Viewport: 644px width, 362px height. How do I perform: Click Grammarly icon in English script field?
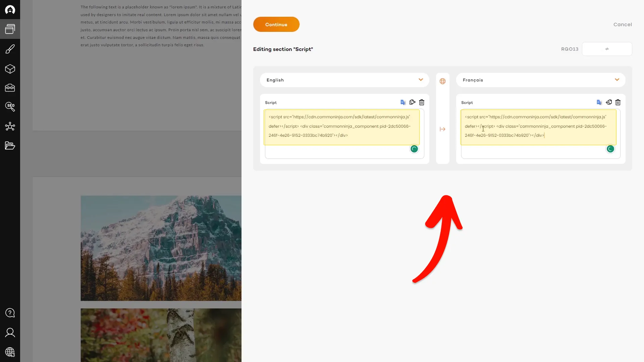coord(414,149)
